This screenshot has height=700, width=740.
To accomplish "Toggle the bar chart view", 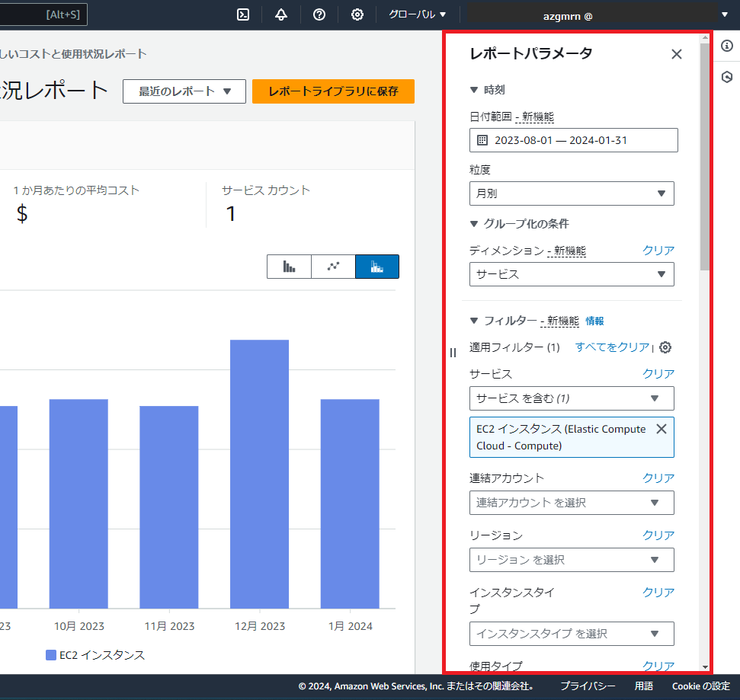I will pos(289,267).
